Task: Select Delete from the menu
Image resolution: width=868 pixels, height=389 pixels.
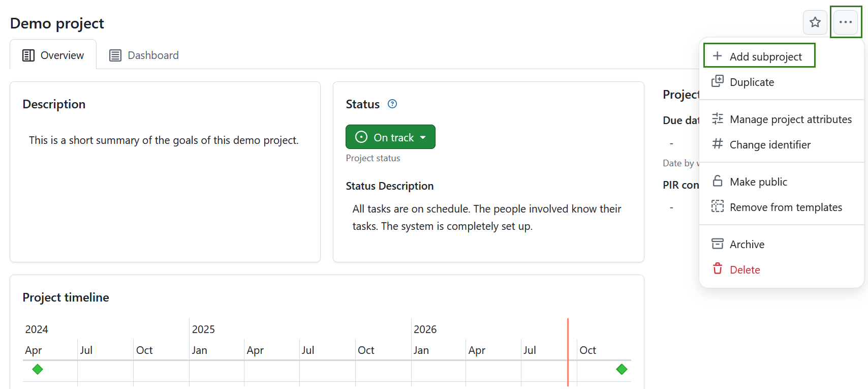Action: pos(782,270)
